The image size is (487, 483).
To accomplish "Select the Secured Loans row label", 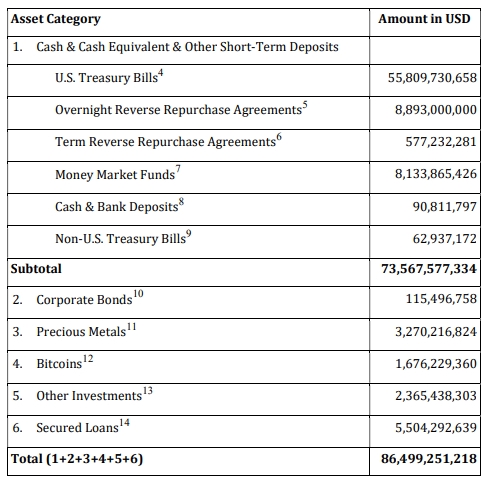I will (x=77, y=428).
